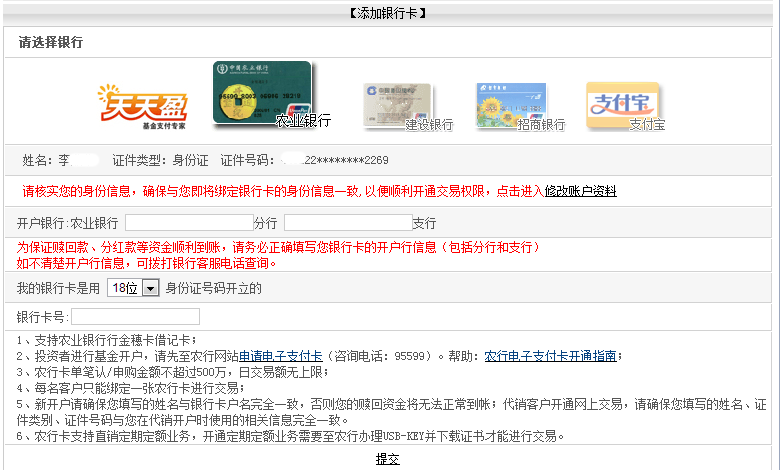Select the 农业银行 green bank card image
The width and height of the screenshot is (780, 470).
tap(262, 91)
